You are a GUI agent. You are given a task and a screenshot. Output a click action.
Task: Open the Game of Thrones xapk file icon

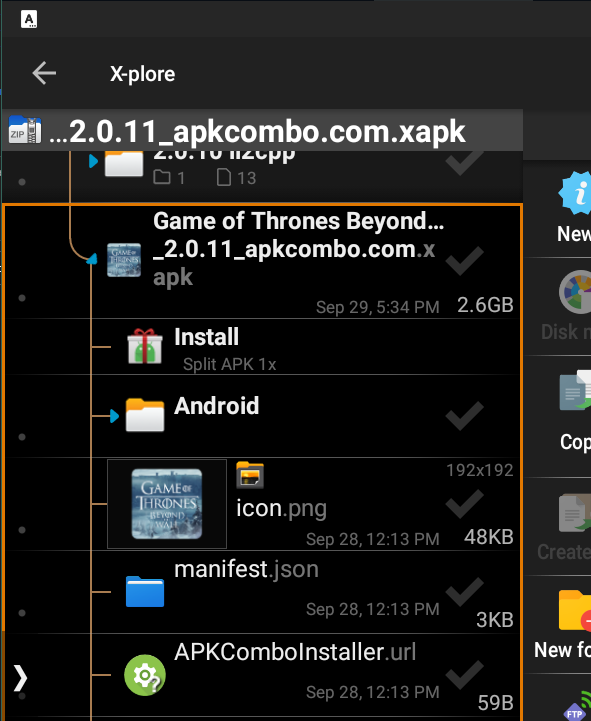(x=124, y=260)
